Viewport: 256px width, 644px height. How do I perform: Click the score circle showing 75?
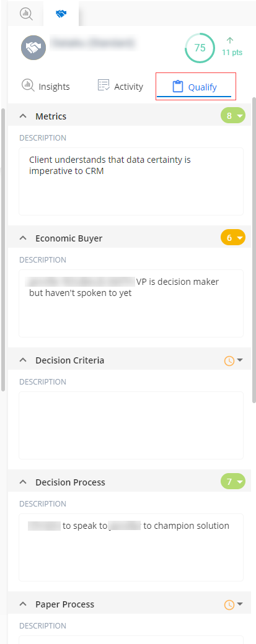point(200,48)
